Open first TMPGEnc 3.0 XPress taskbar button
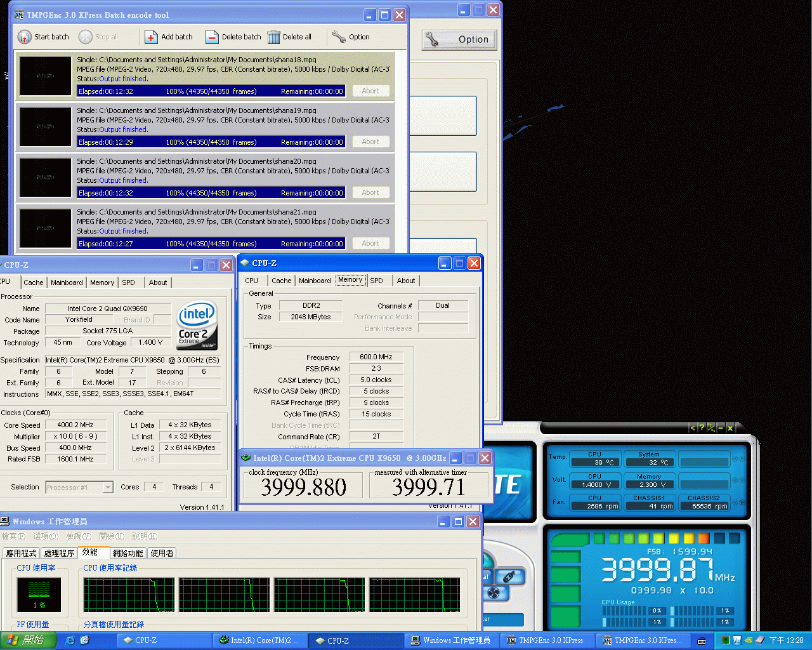The width and height of the screenshot is (812, 650). point(548,640)
